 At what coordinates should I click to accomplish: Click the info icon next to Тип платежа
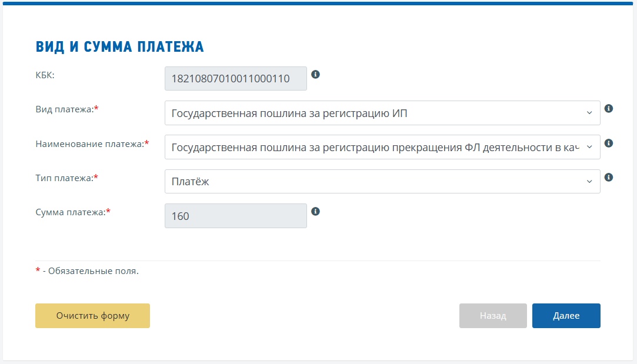(609, 176)
